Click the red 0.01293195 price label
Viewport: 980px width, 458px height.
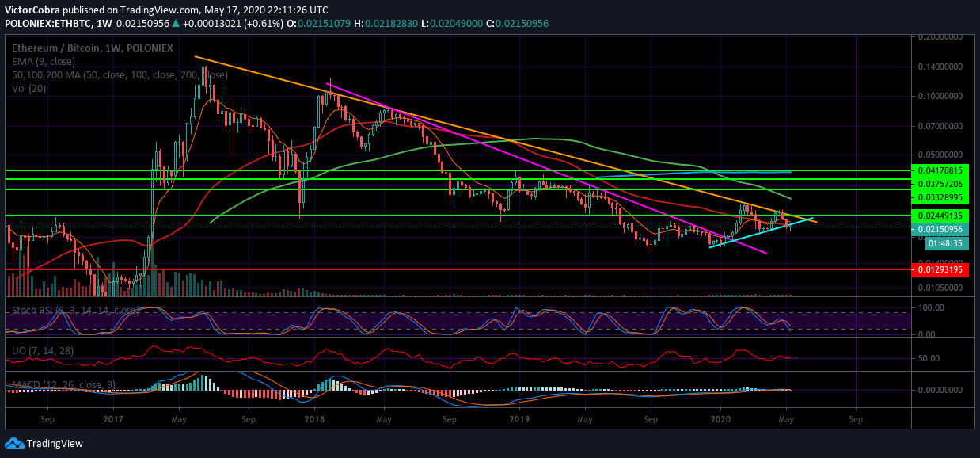(940, 270)
